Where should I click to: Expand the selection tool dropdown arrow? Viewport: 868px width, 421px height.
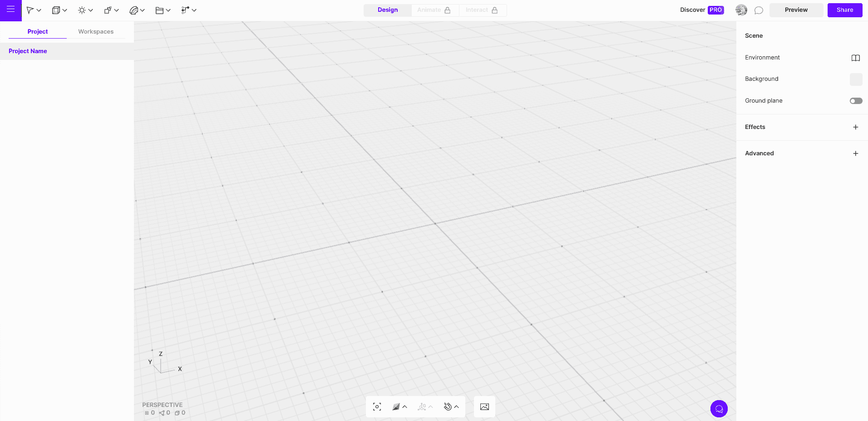(39, 10)
